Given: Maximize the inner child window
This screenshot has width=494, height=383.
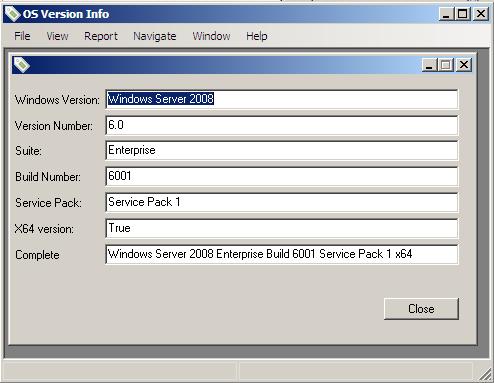Looking at the screenshot, I should pos(446,65).
